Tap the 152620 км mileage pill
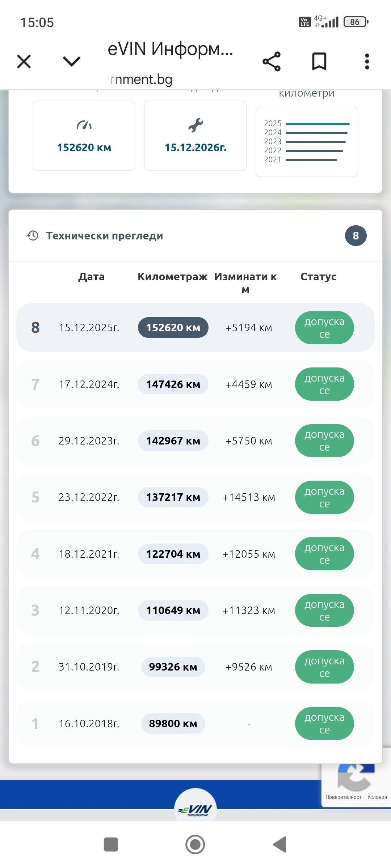 173,328
